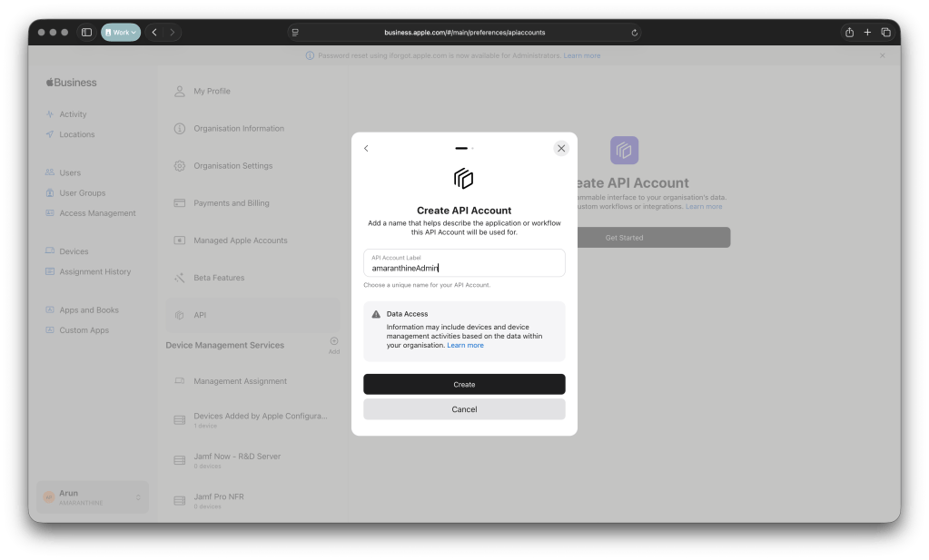Add a device management service

(334, 342)
